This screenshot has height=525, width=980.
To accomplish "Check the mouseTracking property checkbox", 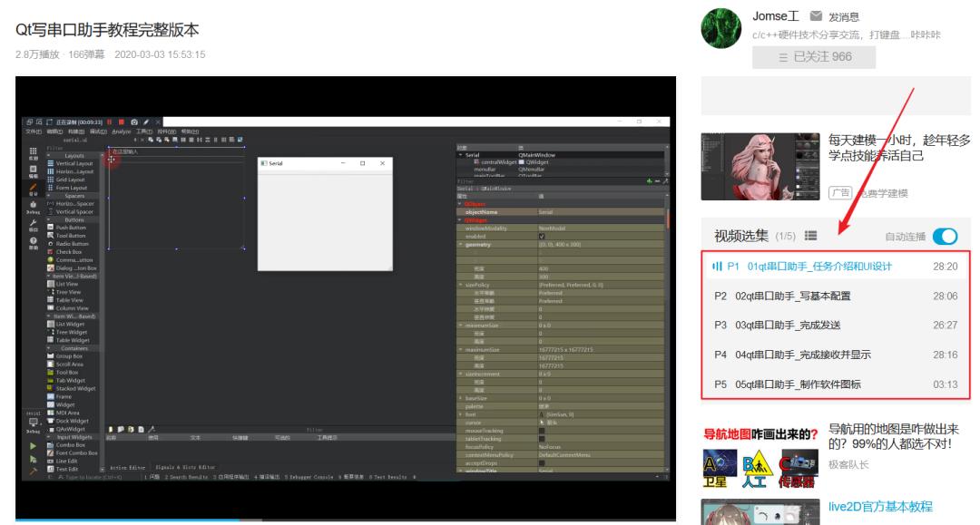I will click(x=542, y=430).
